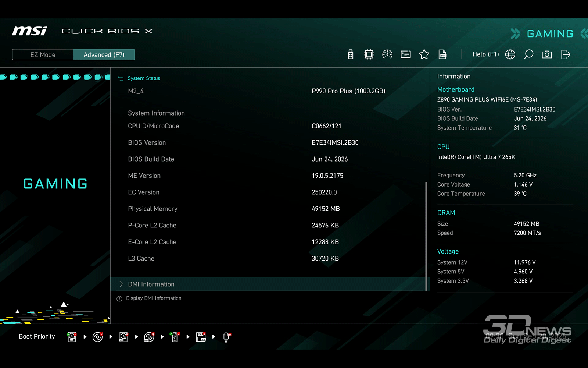The height and width of the screenshot is (368, 588).
Task: Open the Favorites star icon
Action: [424, 54]
